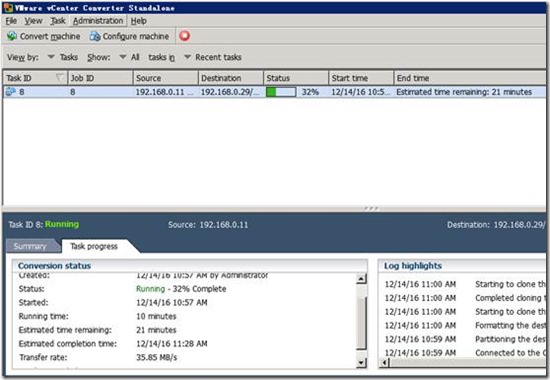Sort by End time column header
Viewport: 550px width, 380px height.
(x=470, y=78)
